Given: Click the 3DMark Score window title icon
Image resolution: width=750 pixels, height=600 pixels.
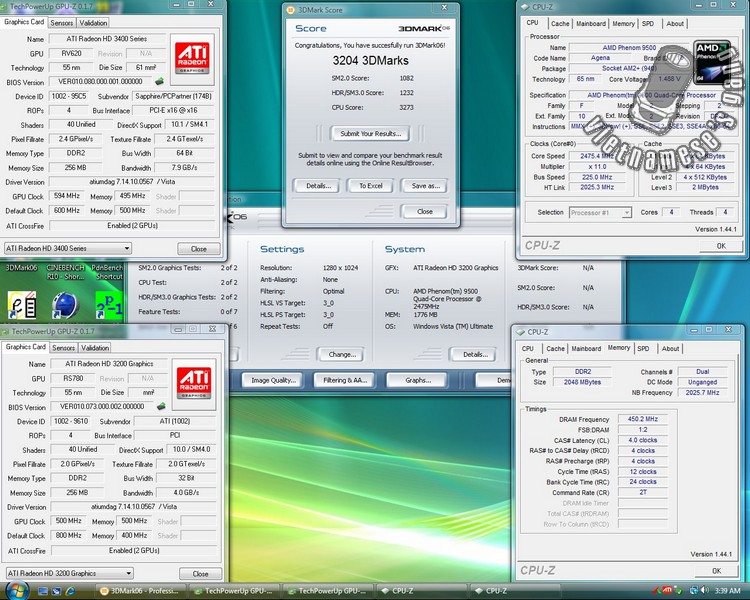Looking at the screenshot, I should click(x=290, y=10).
